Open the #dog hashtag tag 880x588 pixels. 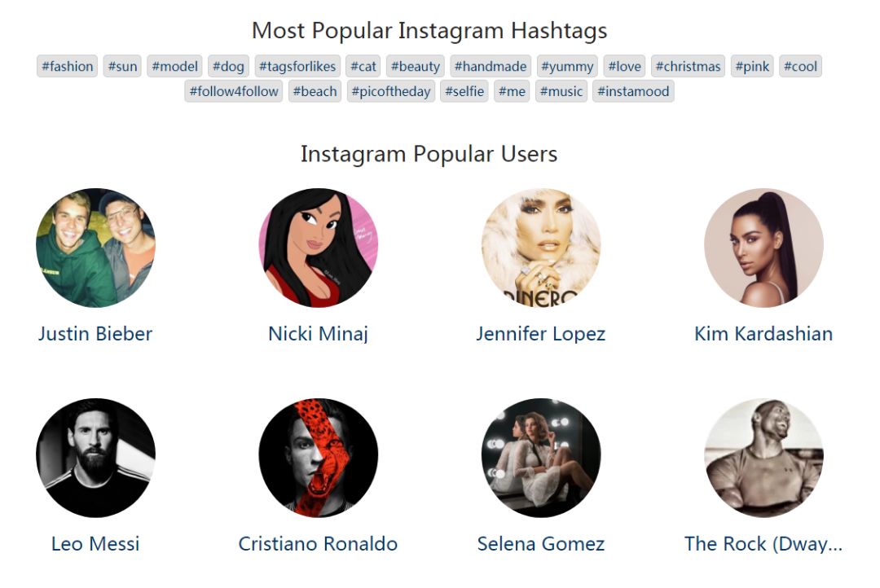(x=228, y=66)
